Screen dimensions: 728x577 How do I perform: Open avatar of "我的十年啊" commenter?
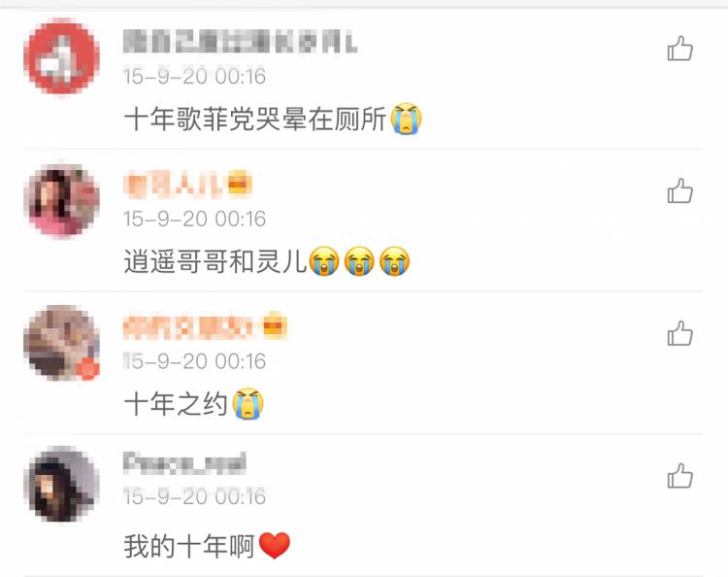[x=61, y=484]
